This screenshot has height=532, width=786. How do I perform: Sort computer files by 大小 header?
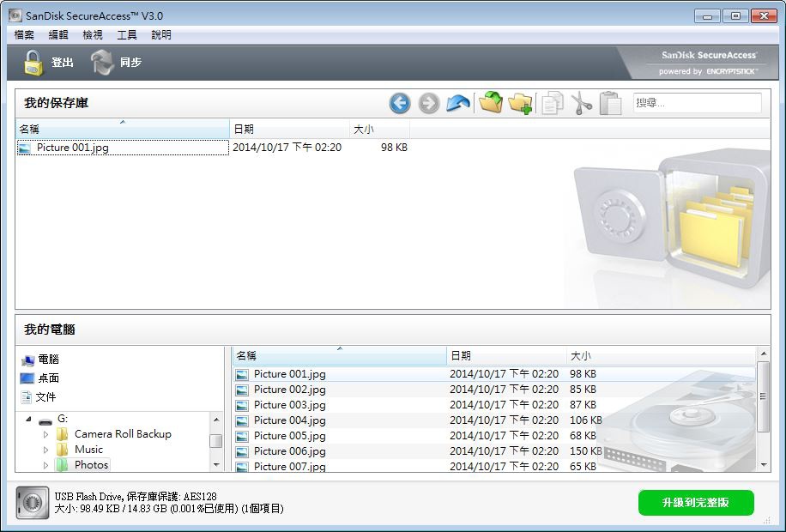pos(661,355)
